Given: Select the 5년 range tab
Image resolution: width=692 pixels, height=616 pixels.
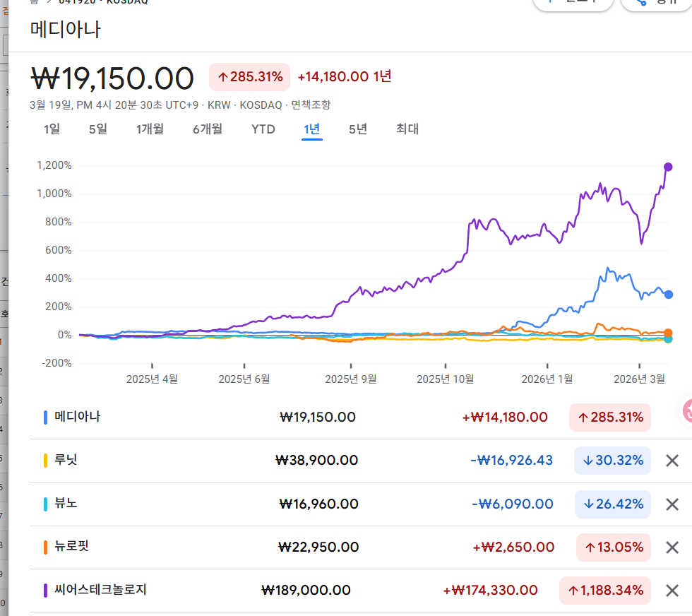Looking at the screenshot, I should [x=358, y=129].
